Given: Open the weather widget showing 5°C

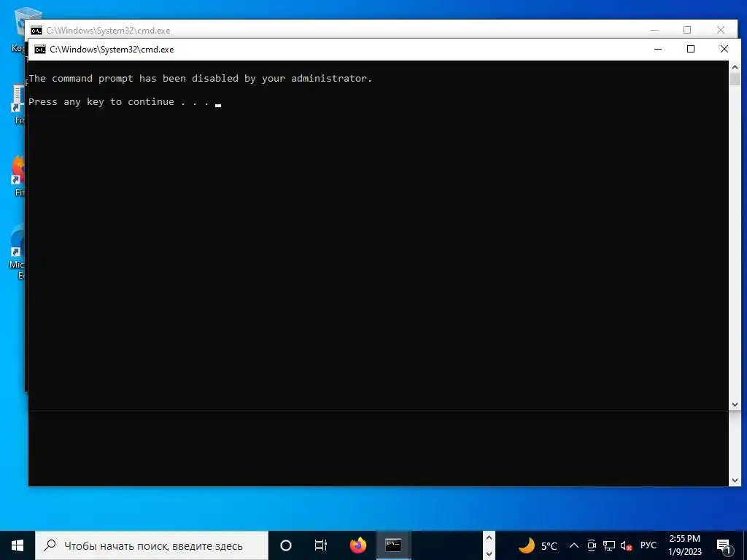Looking at the screenshot, I should [x=538, y=545].
